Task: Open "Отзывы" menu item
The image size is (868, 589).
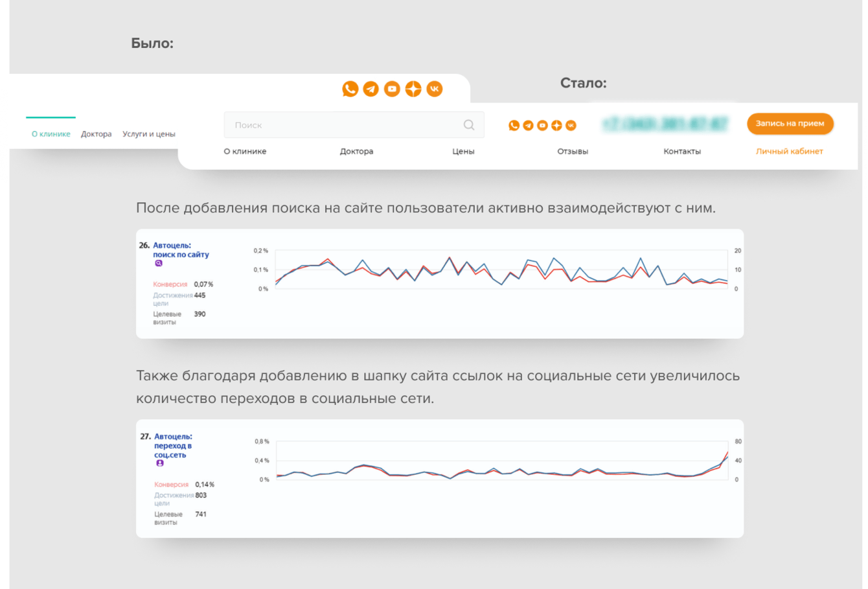Action: click(x=573, y=152)
